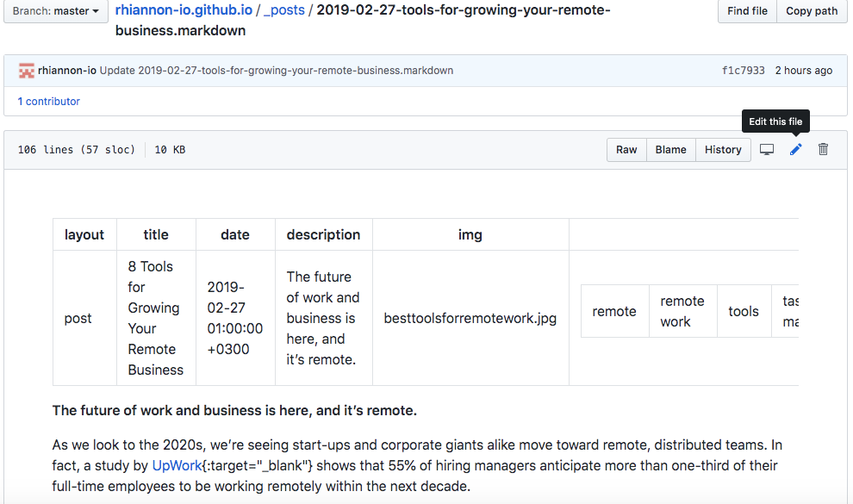Navigate to the _posts folder
Viewport: 853px width, 504px height.
pyautogui.click(x=283, y=10)
